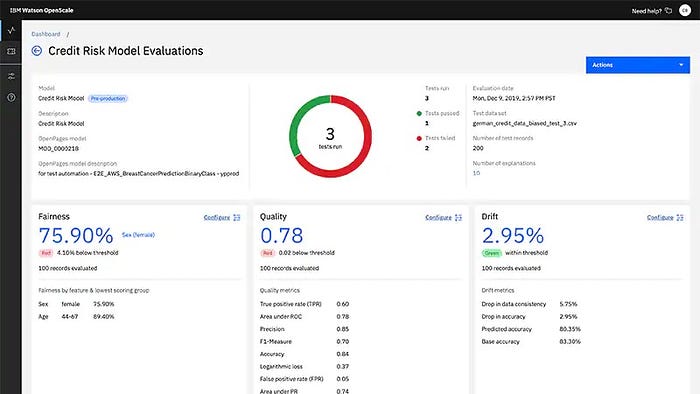Click the tests run donut chart
The width and height of the screenshot is (700, 394).
[x=330, y=136]
